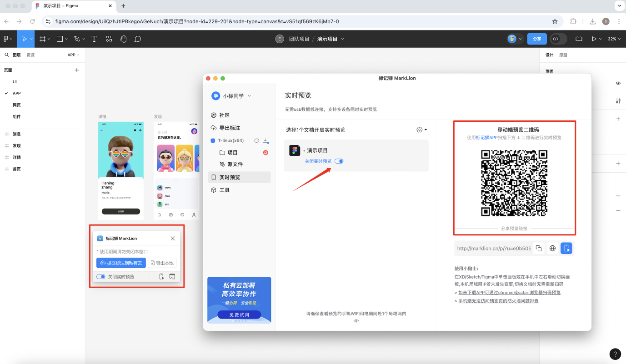Switch to the 原型 tab

tap(564, 55)
